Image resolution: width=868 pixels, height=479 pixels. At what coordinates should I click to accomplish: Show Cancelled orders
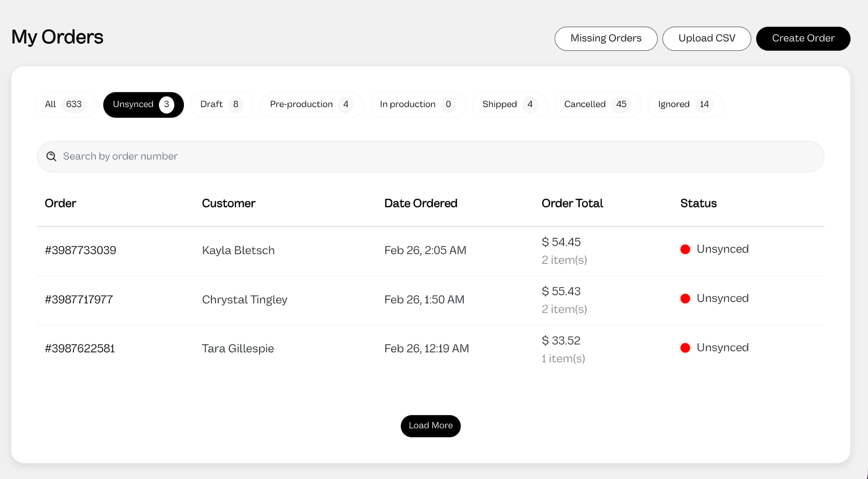[598, 105]
